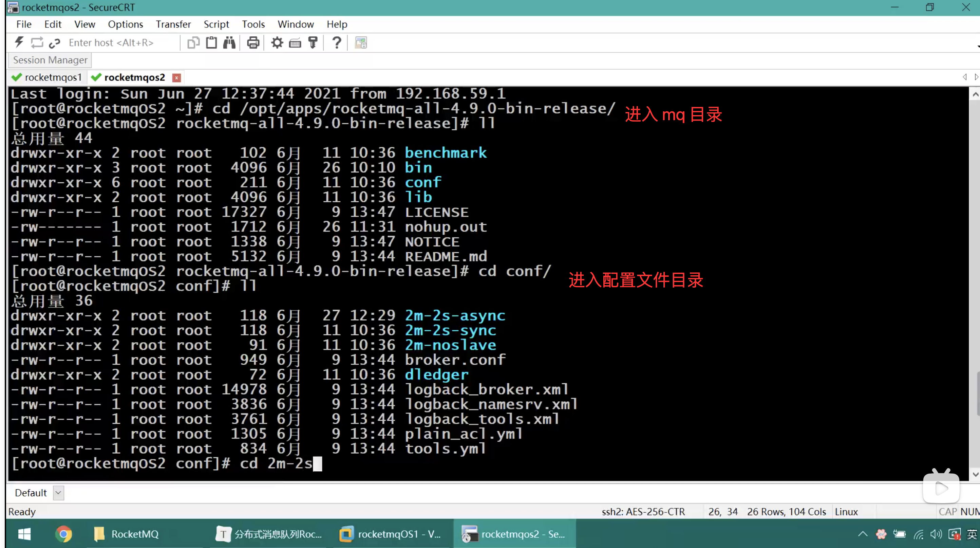
Task: Click the Quick Connect lightning icon
Action: pyautogui.click(x=19, y=42)
